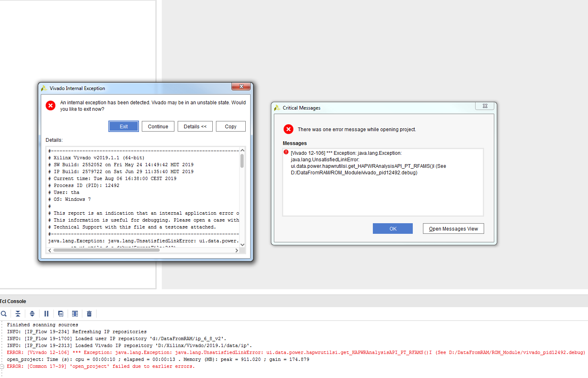The width and height of the screenshot is (588, 378).
Task: Open Messages View from Critical Messages dialog
Action: [453, 229]
